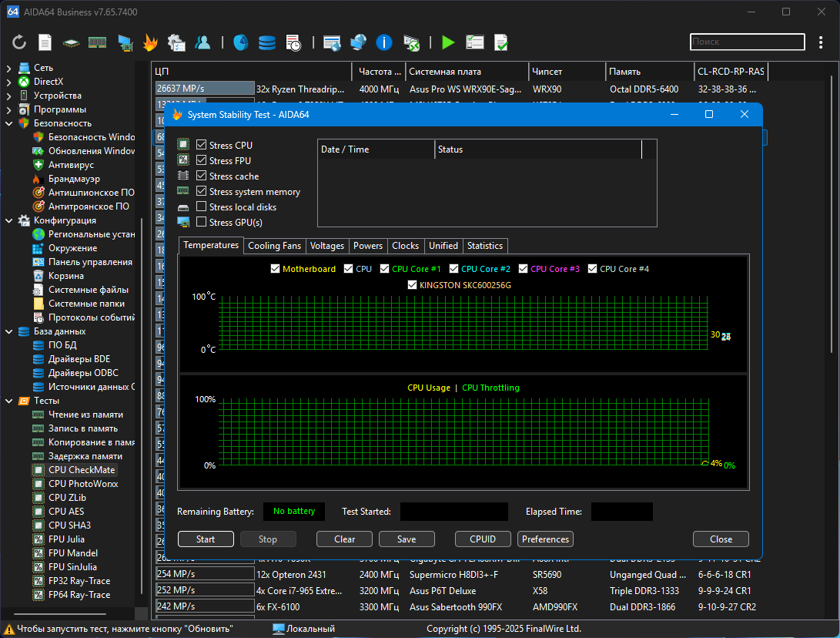Open the gear with checklist toolbar icon
The width and height of the screenshot is (840, 638).
pos(176,42)
